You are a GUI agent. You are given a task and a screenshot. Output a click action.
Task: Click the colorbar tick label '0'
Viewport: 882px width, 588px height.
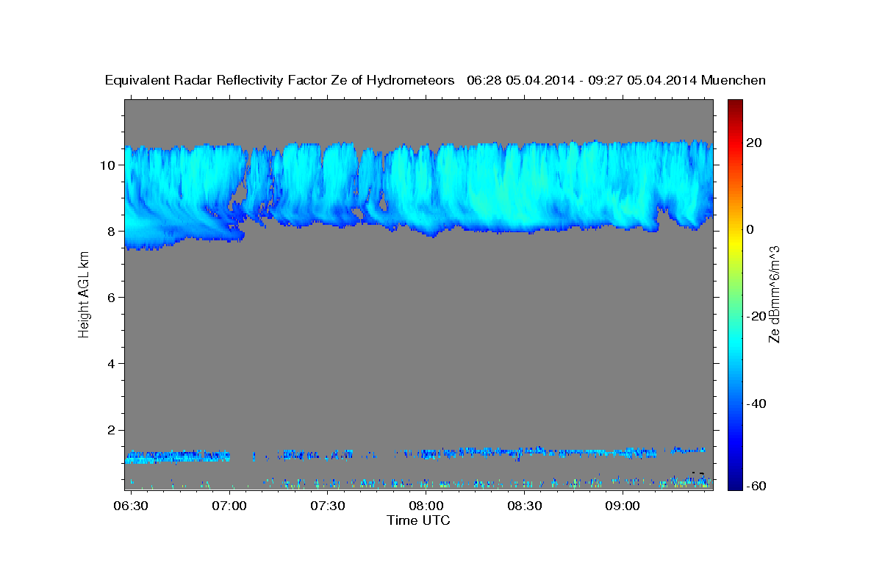(750, 229)
